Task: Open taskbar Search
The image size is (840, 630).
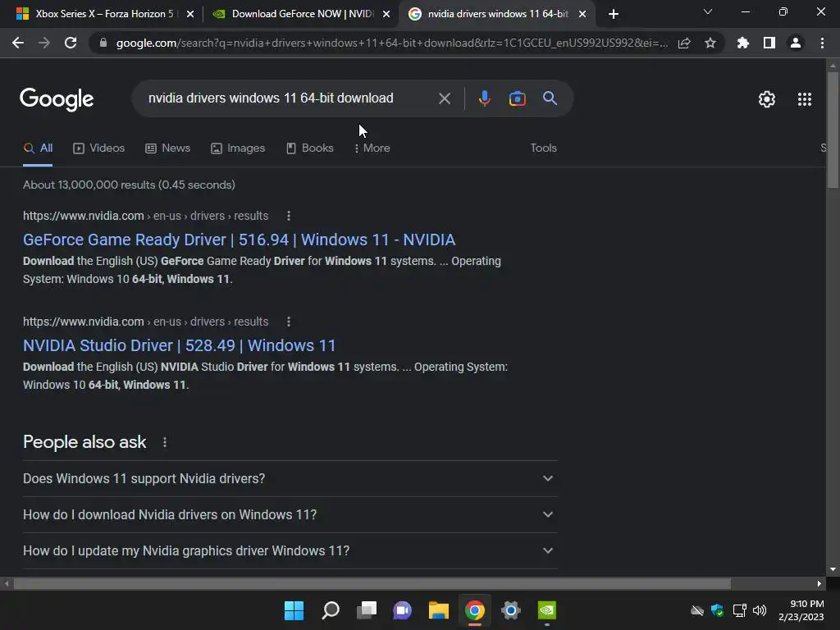Action: pyautogui.click(x=331, y=610)
